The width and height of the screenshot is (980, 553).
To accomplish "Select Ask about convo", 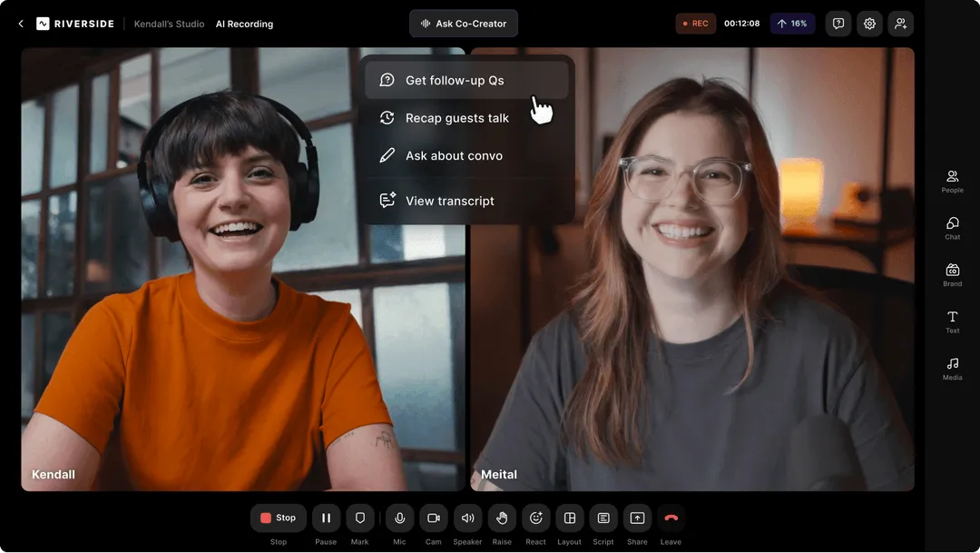I will pyautogui.click(x=466, y=155).
